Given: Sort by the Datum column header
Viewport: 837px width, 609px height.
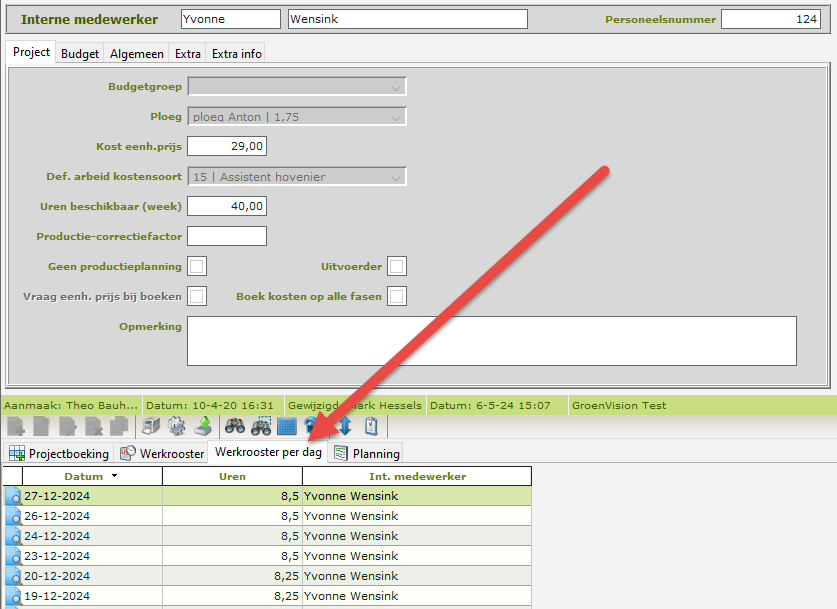Looking at the screenshot, I should tap(83, 476).
